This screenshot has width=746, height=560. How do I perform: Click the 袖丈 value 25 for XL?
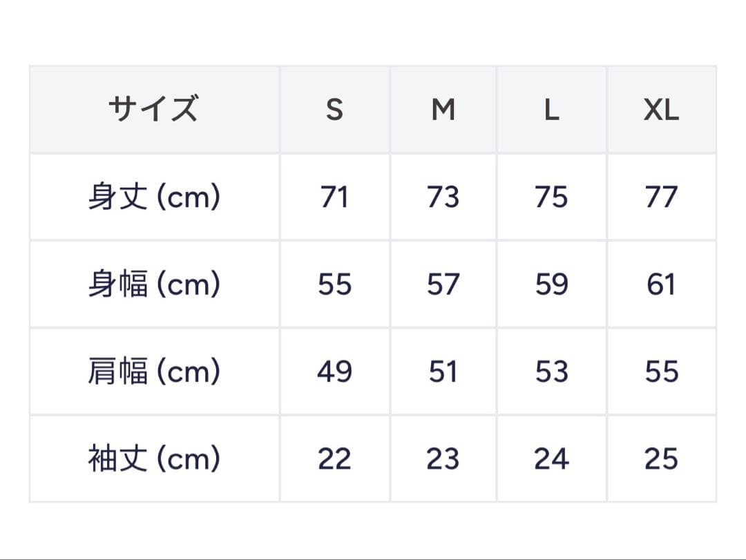click(661, 458)
